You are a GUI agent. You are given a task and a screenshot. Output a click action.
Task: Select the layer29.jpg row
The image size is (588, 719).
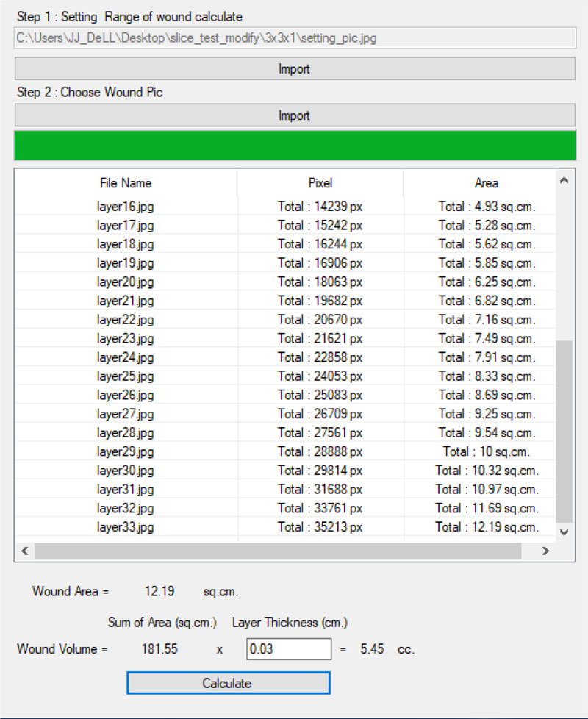[x=126, y=451]
